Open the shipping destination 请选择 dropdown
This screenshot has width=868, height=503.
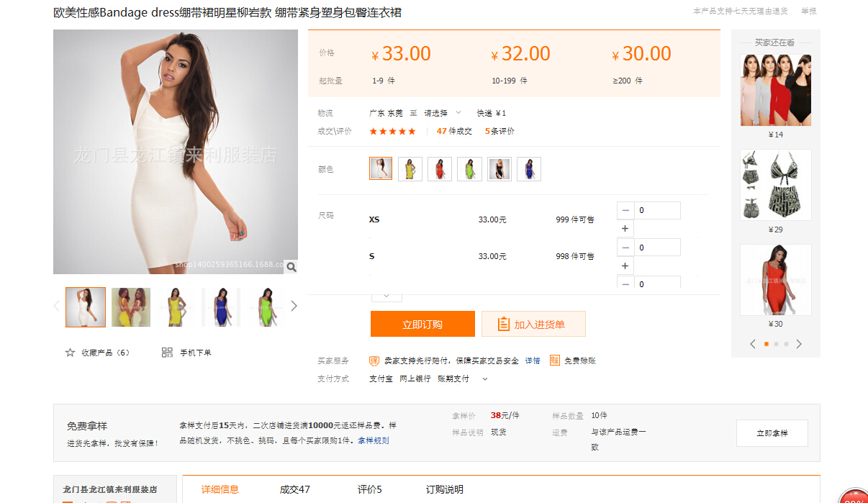[442, 113]
